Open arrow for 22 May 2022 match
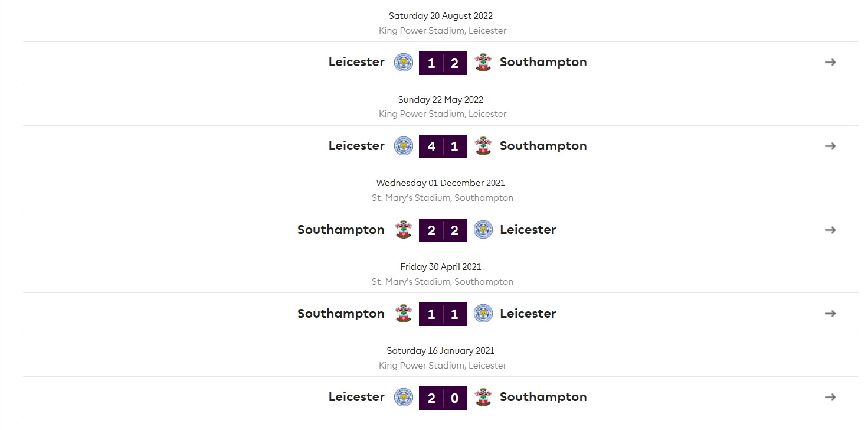 [x=830, y=146]
